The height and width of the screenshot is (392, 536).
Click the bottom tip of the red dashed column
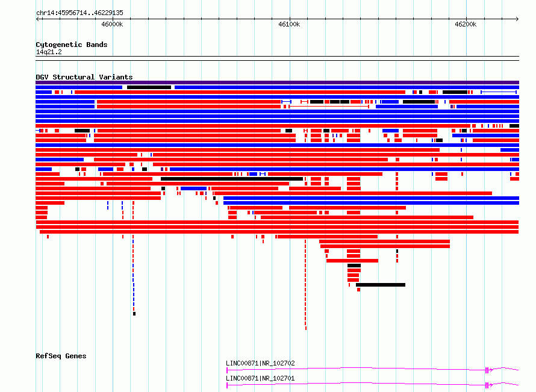click(x=306, y=328)
